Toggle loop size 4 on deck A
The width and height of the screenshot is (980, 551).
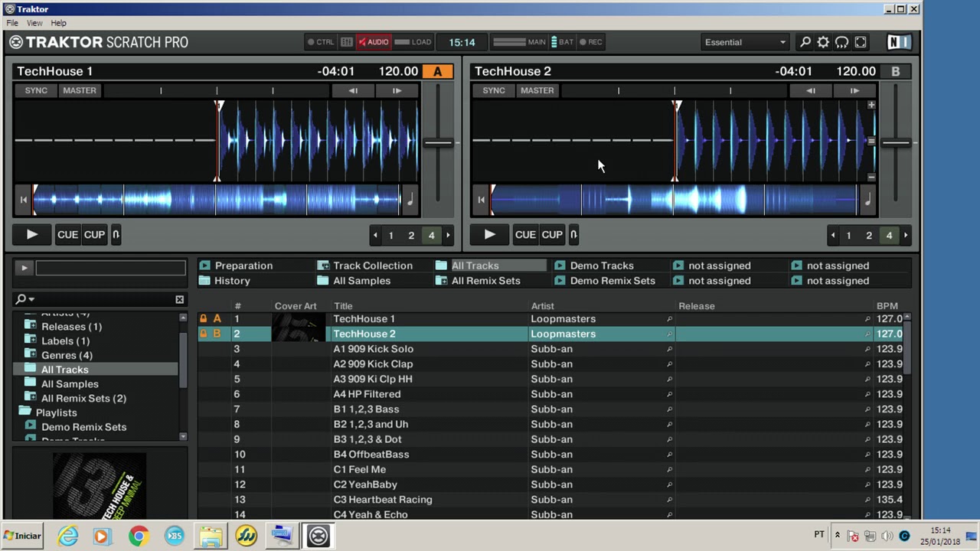pyautogui.click(x=431, y=236)
